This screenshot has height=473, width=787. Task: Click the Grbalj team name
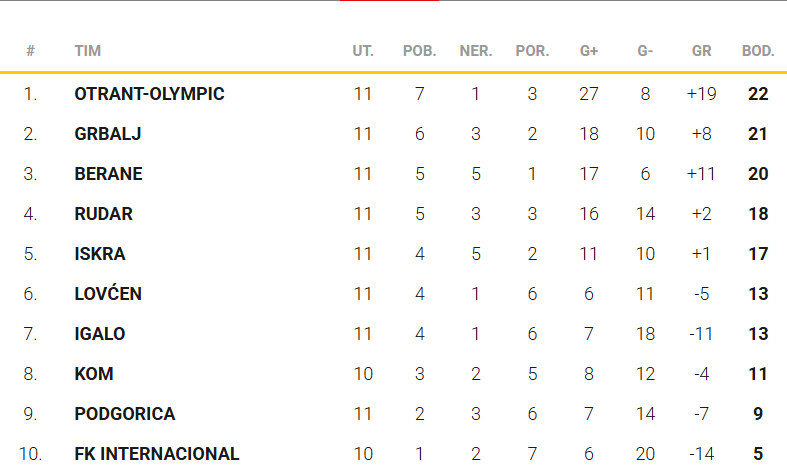(x=108, y=134)
